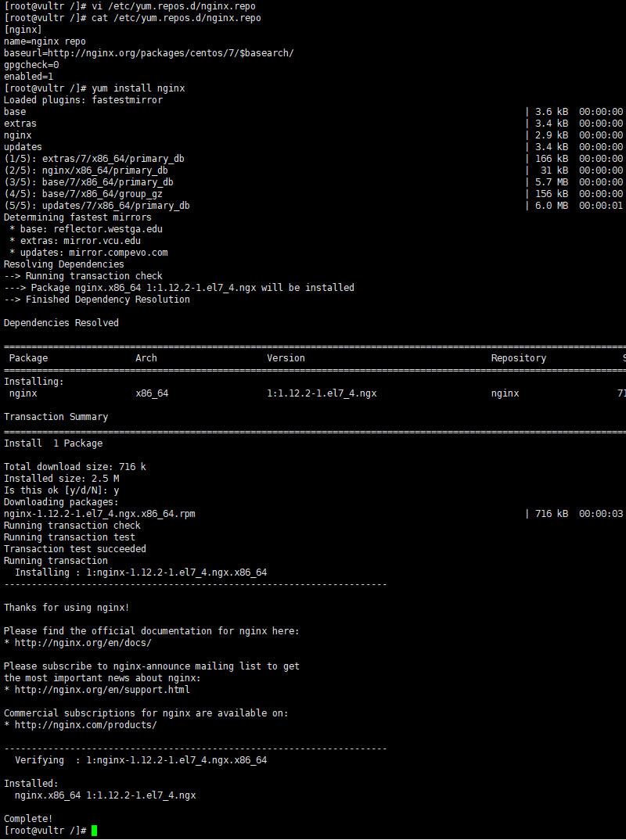626x840 pixels.
Task: Click the 'Dependencies Resolved' line
Action: pos(61,324)
